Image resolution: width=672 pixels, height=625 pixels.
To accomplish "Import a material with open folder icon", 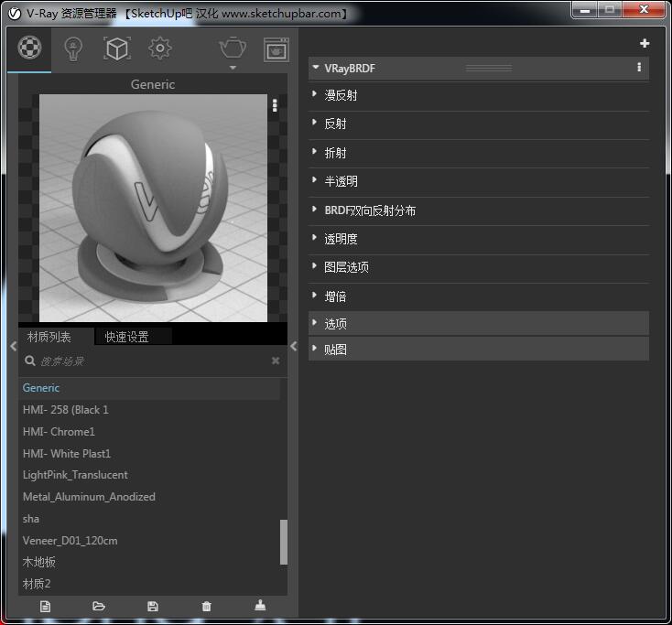I will click(99, 606).
